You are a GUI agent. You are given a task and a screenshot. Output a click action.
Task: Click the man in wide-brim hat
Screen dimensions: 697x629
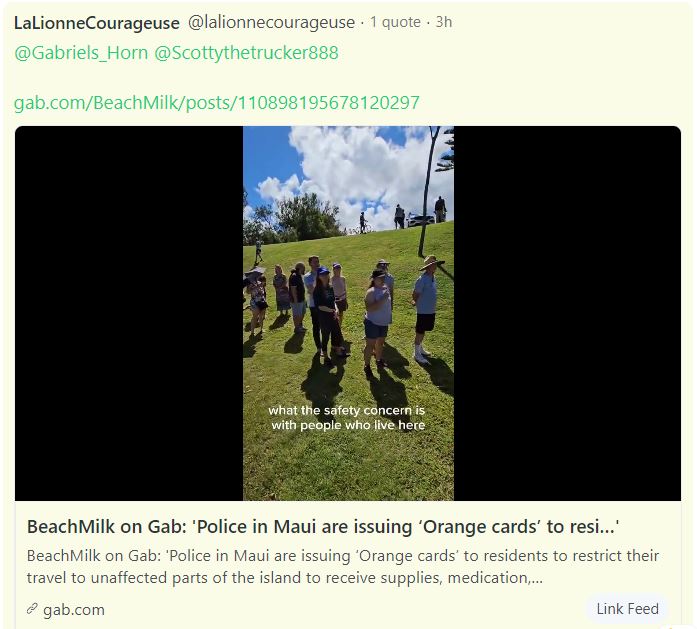[426, 307]
